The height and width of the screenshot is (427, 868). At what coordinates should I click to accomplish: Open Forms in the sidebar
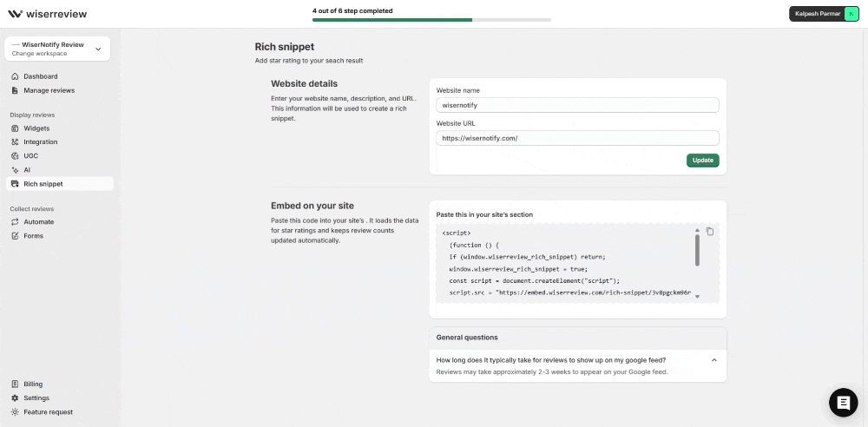[33, 236]
